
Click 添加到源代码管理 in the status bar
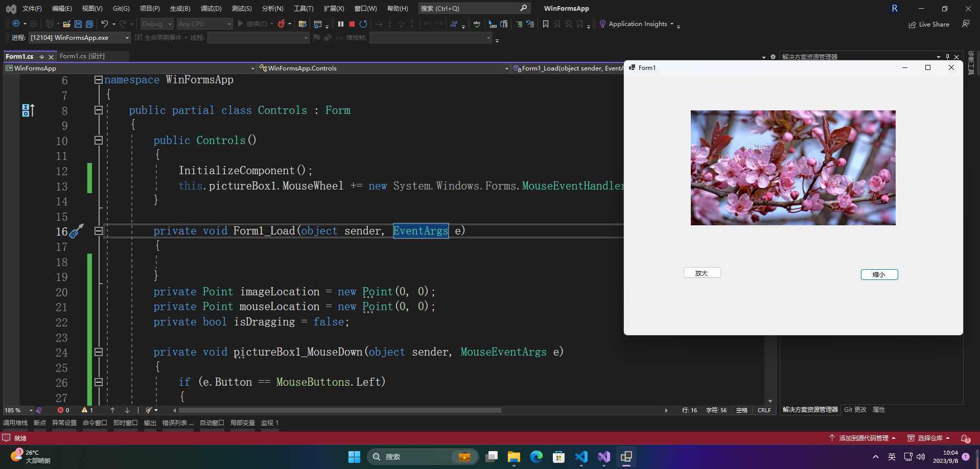(x=862, y=438)
